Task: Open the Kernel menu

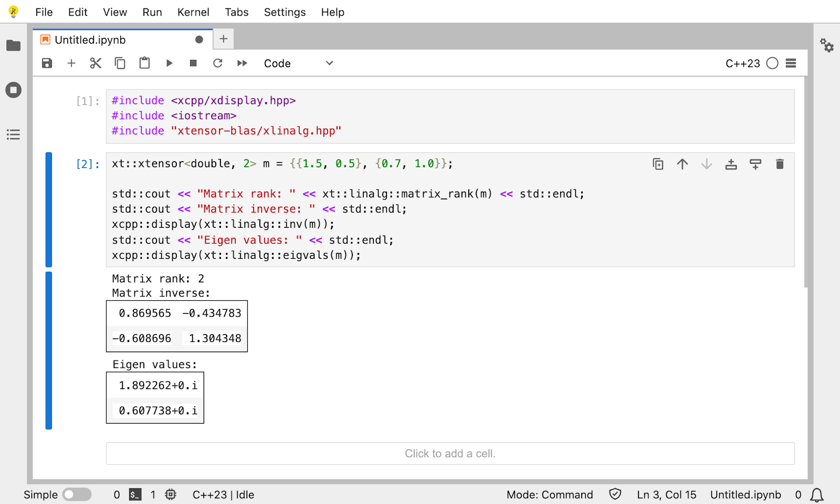Action: pos(193,12)
